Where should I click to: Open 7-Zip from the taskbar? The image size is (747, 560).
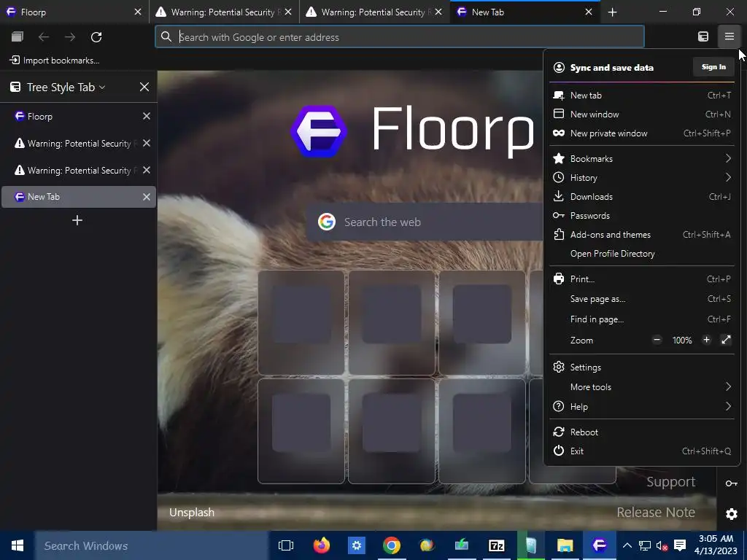496,545
